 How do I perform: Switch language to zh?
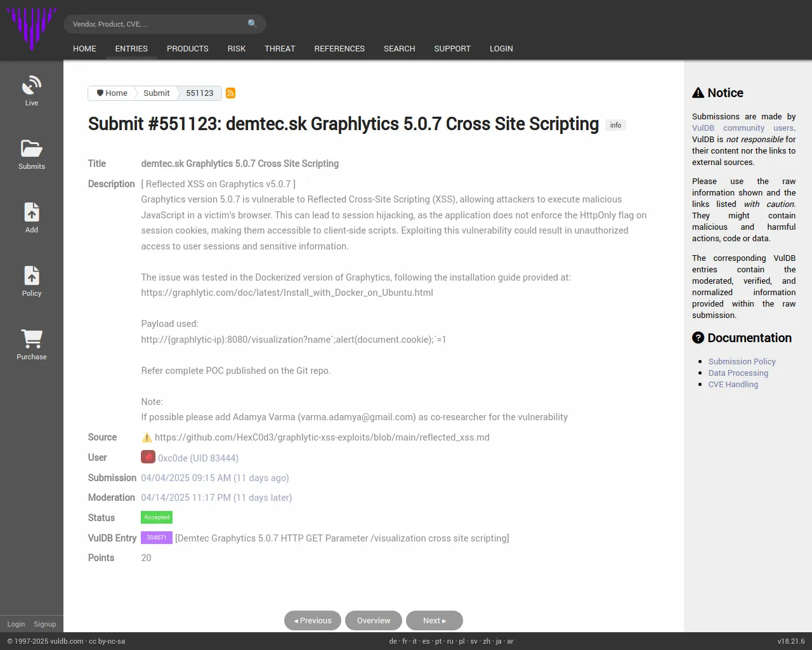point(487,641)
